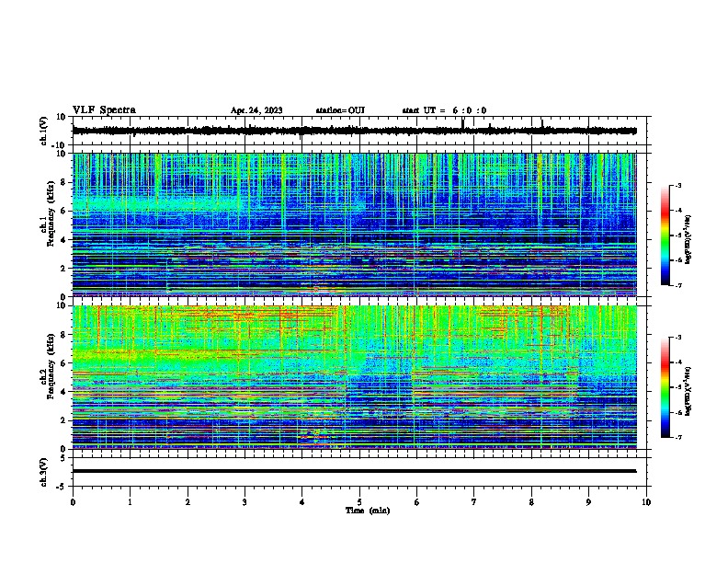Click the '-5' tick on ch.3(V) axis
Screen dimensions: 728x563
(x=63, y=487)
